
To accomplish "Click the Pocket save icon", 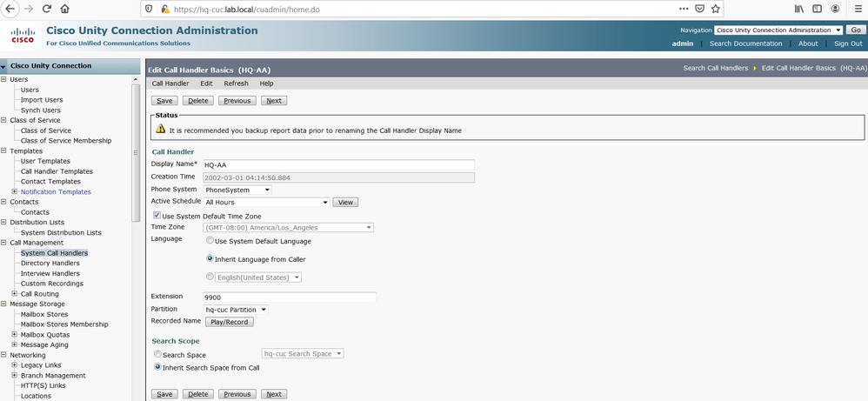I will pos(700,9).
